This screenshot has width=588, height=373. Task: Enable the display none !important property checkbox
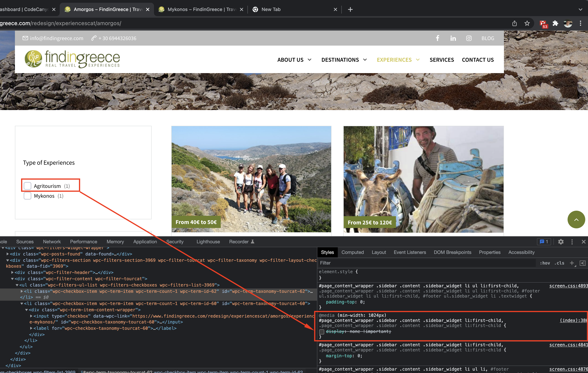(x=321, y=332)
